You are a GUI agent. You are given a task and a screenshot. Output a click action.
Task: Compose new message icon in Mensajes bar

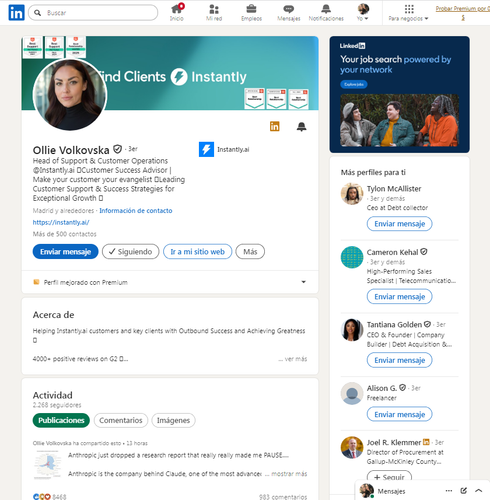coord(463,491)
